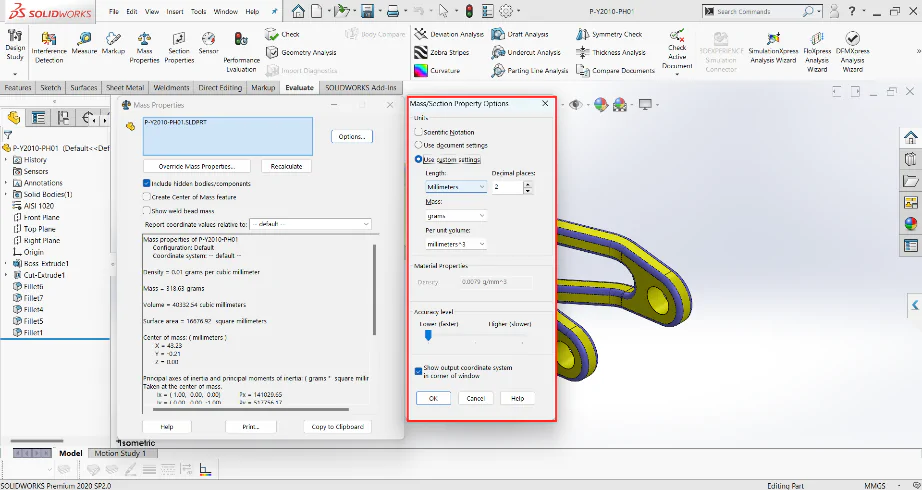Screen dimensions: 922x490
Task: Click Check Active Document
Action: 677,52
